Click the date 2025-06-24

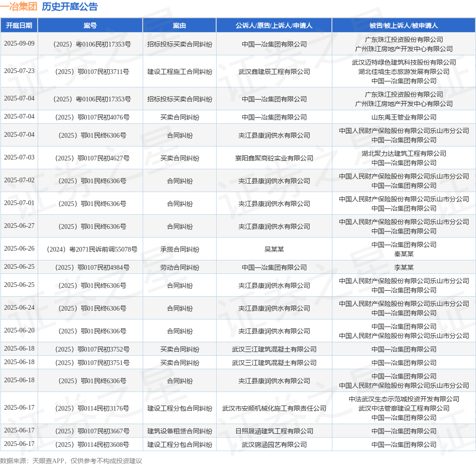click(x=19, y=308)
